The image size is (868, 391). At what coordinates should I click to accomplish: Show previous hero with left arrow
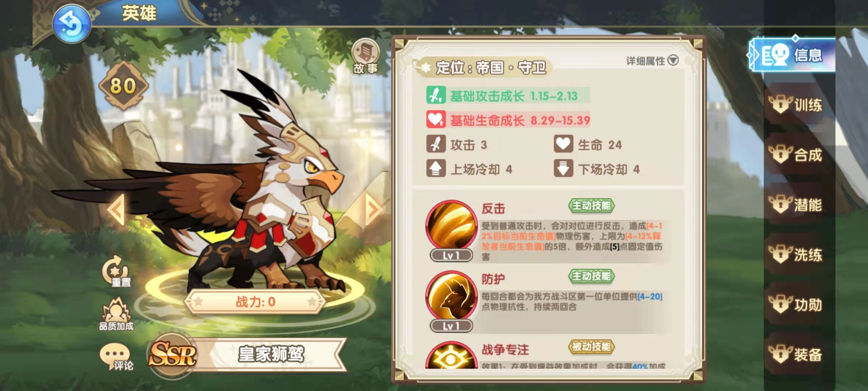[116, 209]
